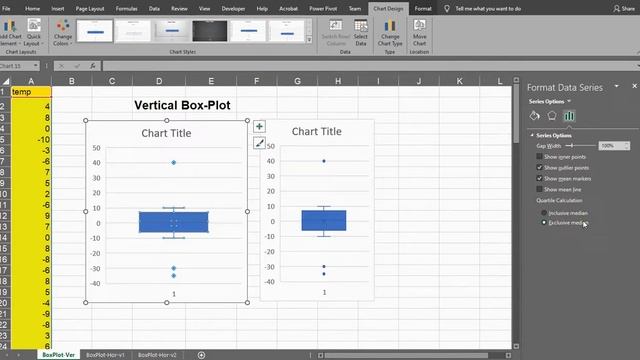Select the dark chart style thumbnail
Image resolution: width=640 pixels, height=360 pixels.
210,31
